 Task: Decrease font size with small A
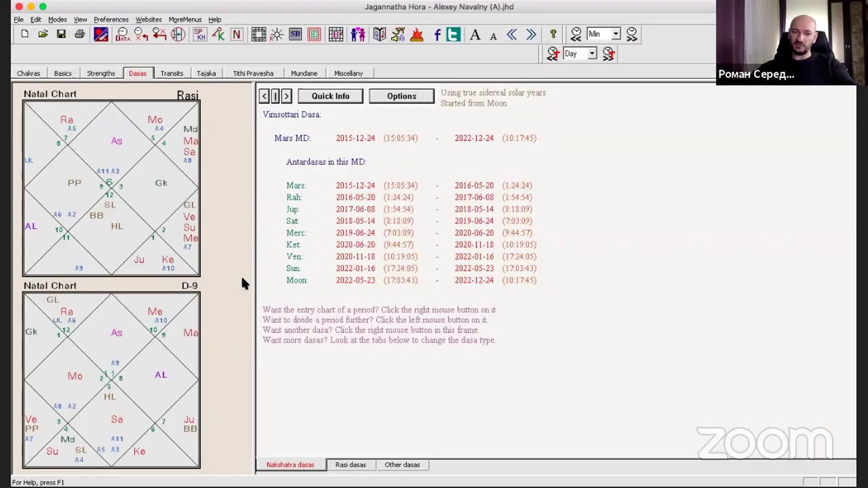click(x=493, y=36)
